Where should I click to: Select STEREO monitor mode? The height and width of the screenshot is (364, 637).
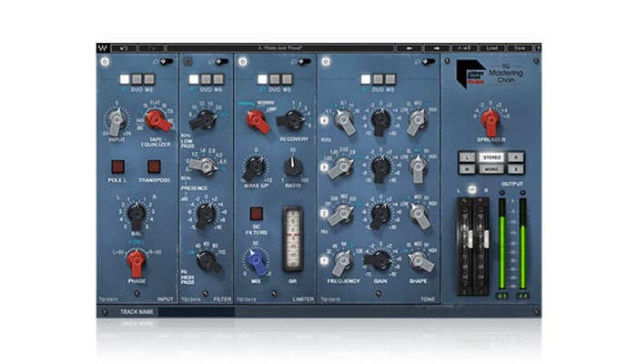click(x=491, y=157)
